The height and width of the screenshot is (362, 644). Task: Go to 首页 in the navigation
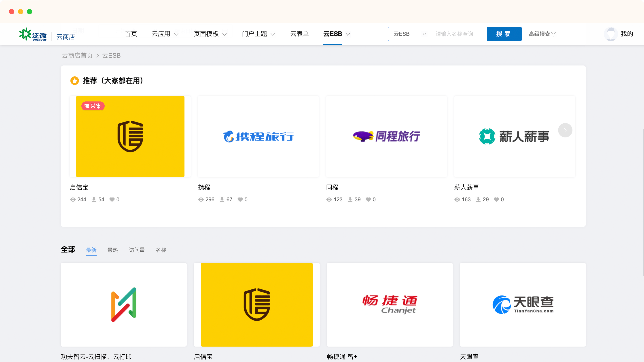pyautogui.click(x=131, y=34)
